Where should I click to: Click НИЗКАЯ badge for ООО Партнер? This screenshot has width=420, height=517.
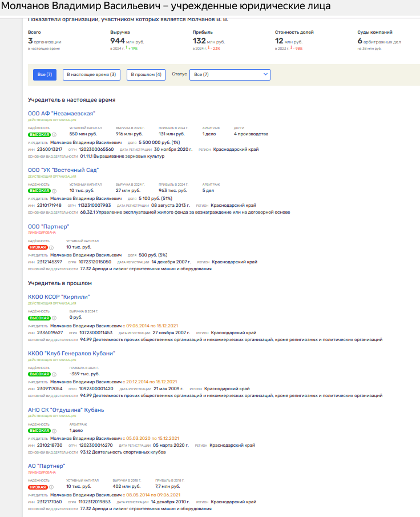pyautogui.click(x=38, y=247)
